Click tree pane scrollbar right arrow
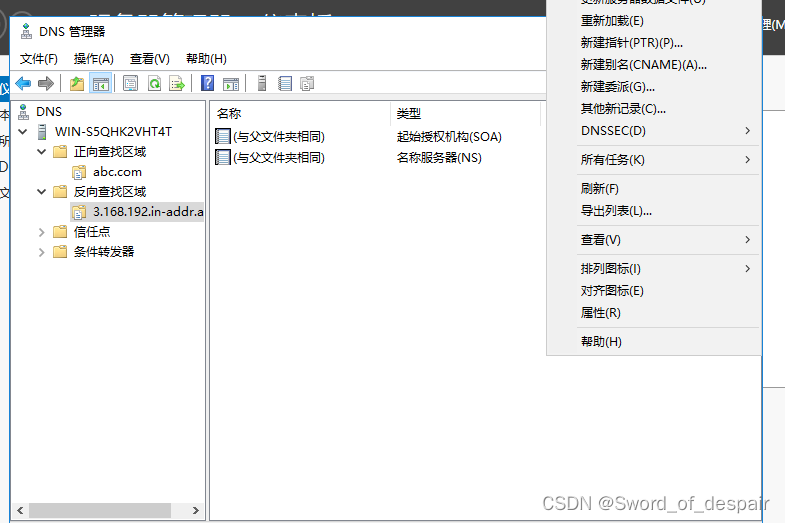 coord(196,510)
